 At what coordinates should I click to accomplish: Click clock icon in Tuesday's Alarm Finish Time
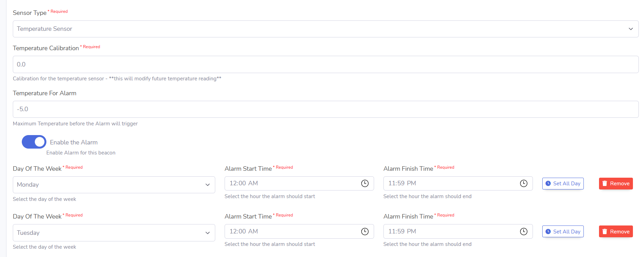(x=524, y=232)
